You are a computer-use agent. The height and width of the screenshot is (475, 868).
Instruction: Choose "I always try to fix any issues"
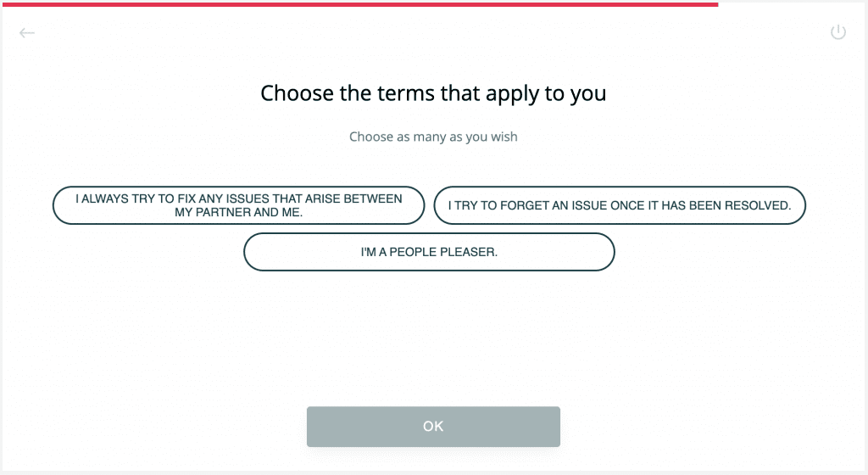[x=238, y=205]
